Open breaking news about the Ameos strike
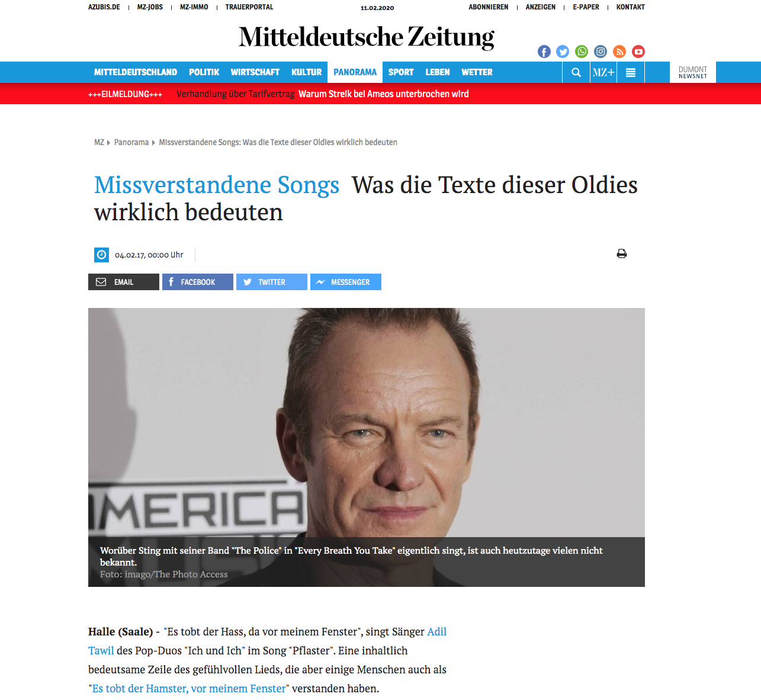Image resolution: width=761 pixels, height=700 pixels. [323, 94]
